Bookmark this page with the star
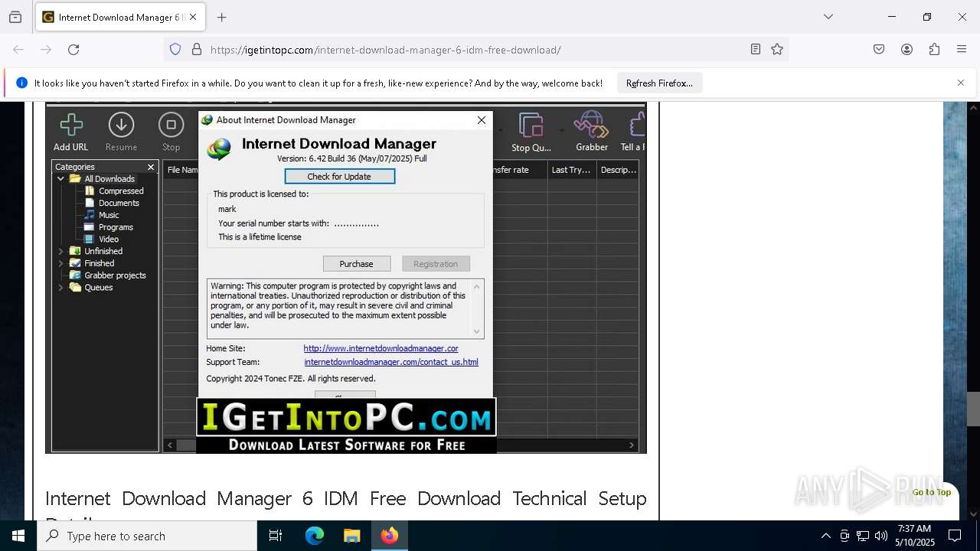The height and width of the screenshot is (551, 980). tap(777, 50)
